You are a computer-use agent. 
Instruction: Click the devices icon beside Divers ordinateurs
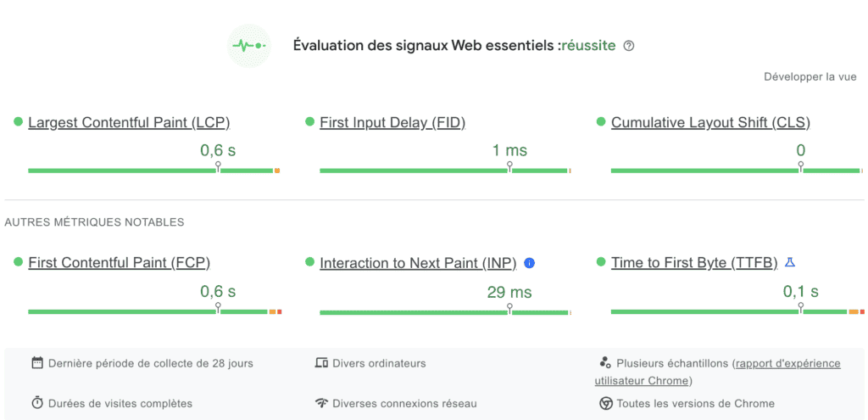[x=321, y=363]
